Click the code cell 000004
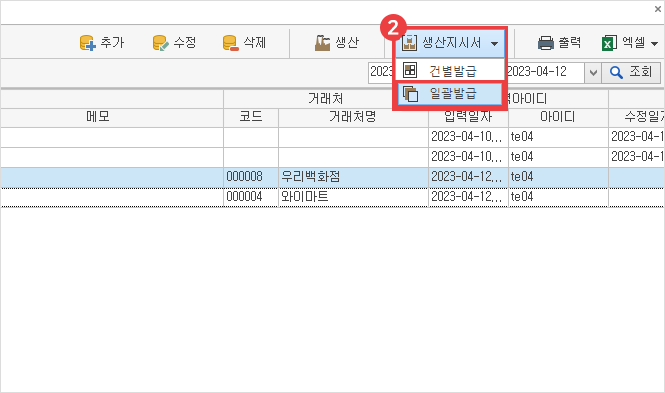 coord(251,197)
